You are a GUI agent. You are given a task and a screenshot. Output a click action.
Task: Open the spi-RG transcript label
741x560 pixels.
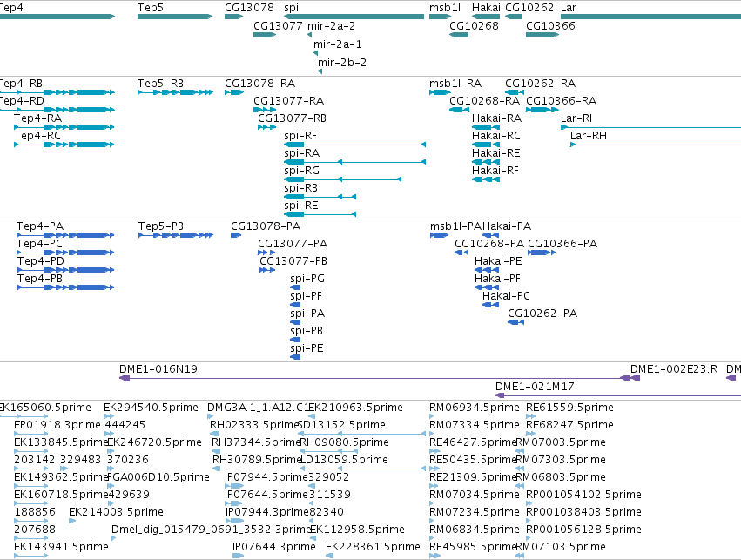301,171
